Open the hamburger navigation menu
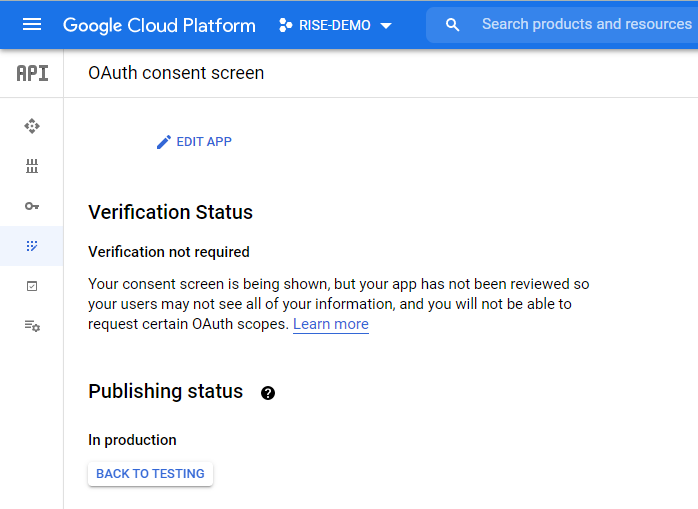This screenshot has height=509, width=698. 32,25
